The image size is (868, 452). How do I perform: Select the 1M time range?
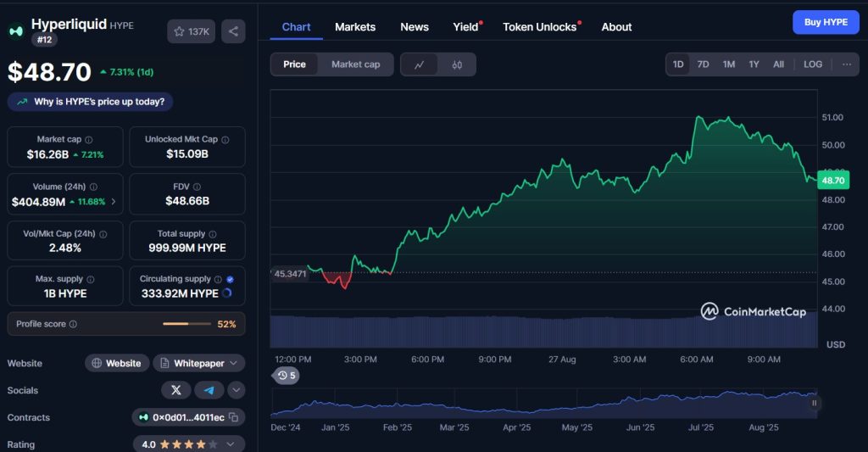[728, 64]
